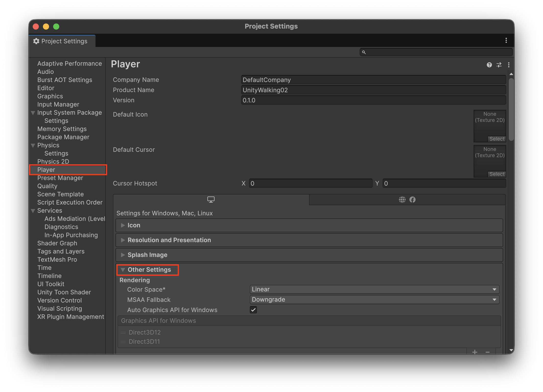Click the Player panel vertical scrollbar
543x392 pixels.
(x=511, y=109)
